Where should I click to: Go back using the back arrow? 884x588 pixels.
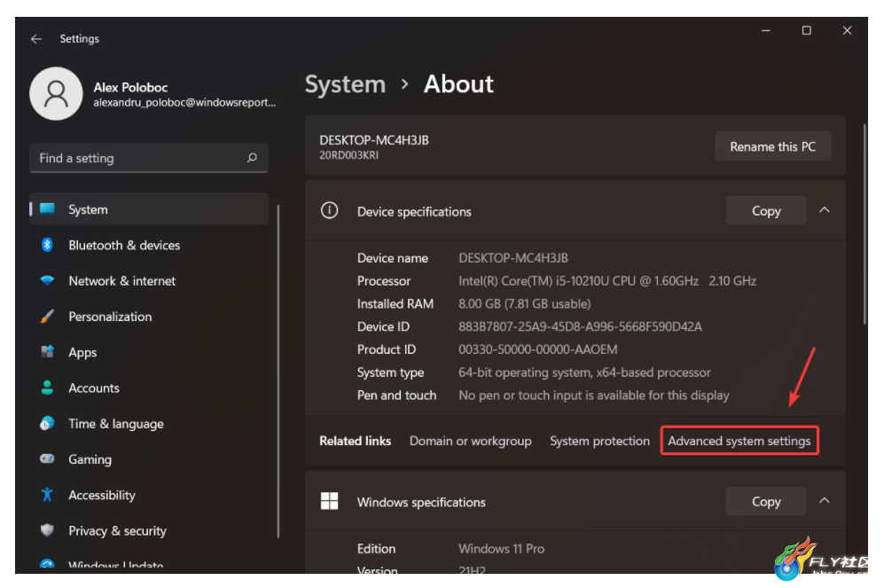[36, 39]
